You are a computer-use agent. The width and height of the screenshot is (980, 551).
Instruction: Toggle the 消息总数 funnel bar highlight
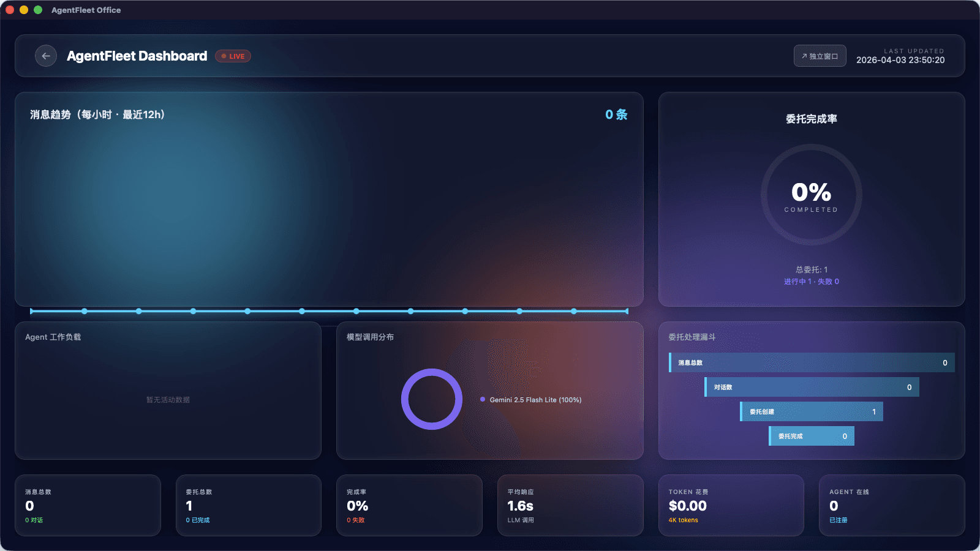coord(812,362)
